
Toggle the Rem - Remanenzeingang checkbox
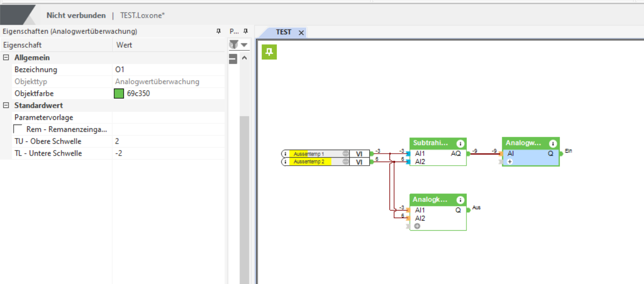[x=18, y=129]
